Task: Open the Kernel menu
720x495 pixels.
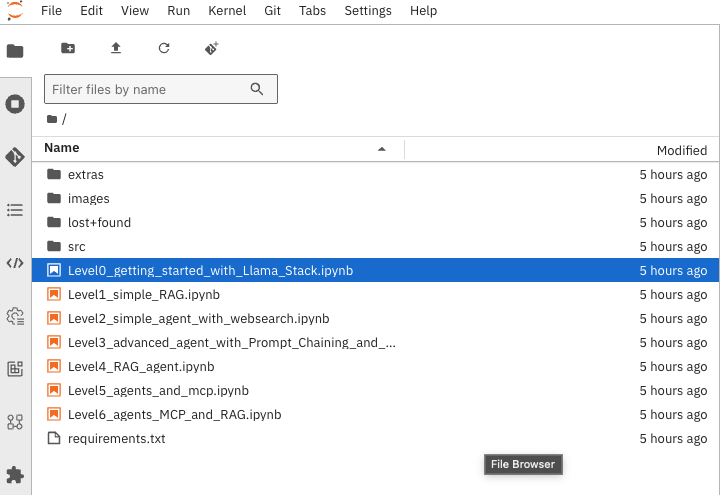Action: (x=227, y=11)
